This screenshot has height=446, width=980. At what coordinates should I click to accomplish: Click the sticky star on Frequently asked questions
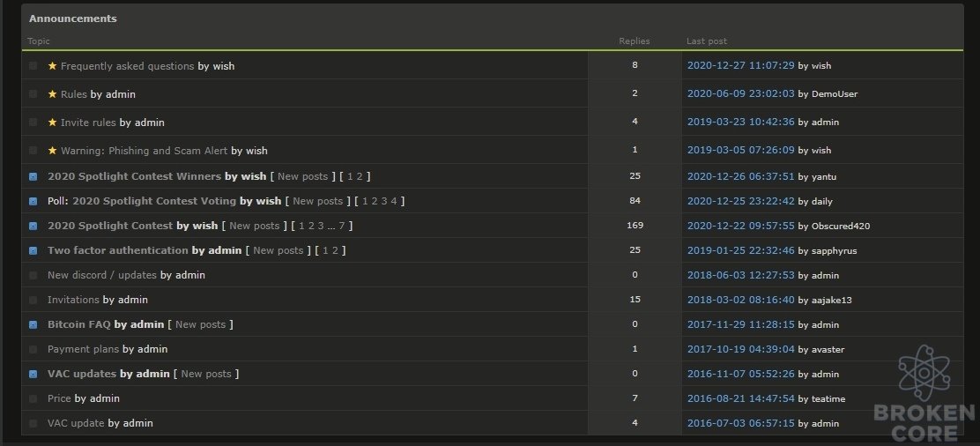(x=53, y=66)
